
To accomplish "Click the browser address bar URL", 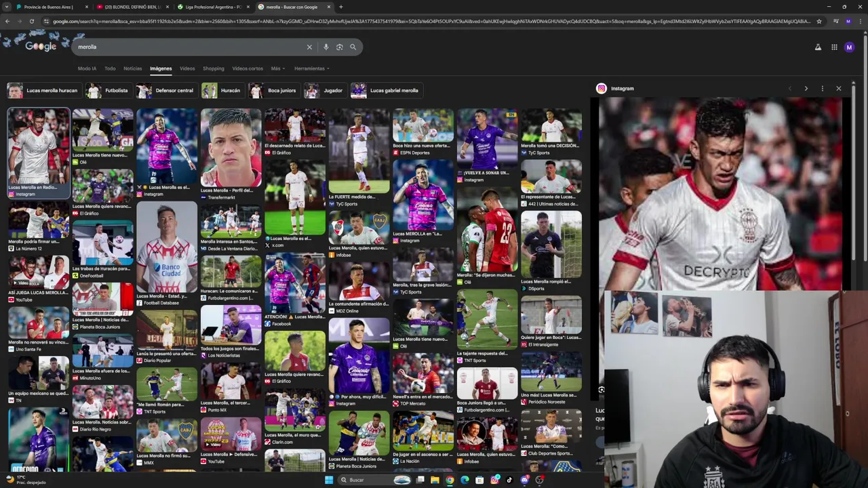I will pyautogui.click(x=431, y=21).
